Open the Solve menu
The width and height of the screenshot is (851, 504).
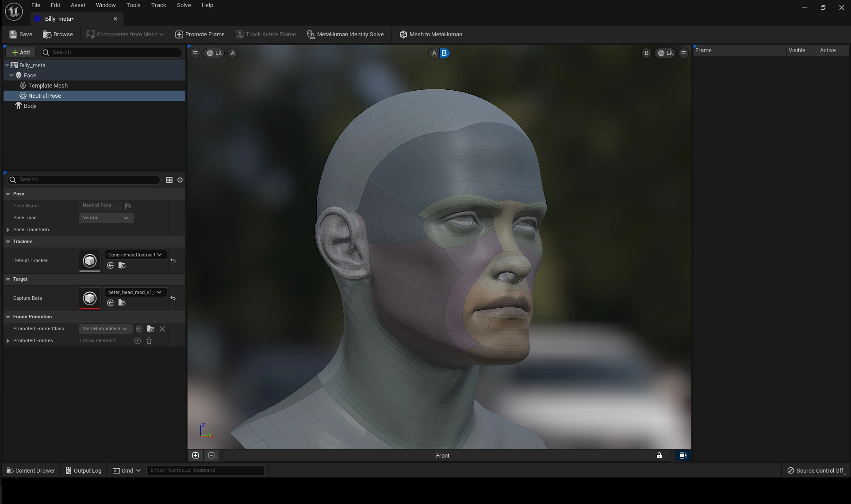(x=184, y=5)
